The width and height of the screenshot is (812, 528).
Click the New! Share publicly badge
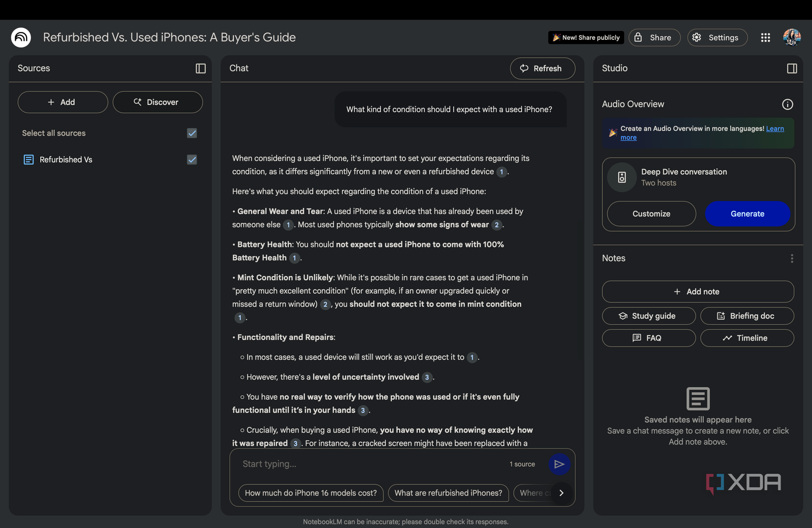click(x=586, y=37)
